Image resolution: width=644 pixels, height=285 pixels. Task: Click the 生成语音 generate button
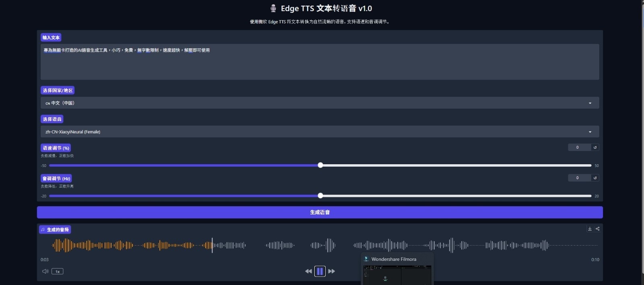point(320,212)
